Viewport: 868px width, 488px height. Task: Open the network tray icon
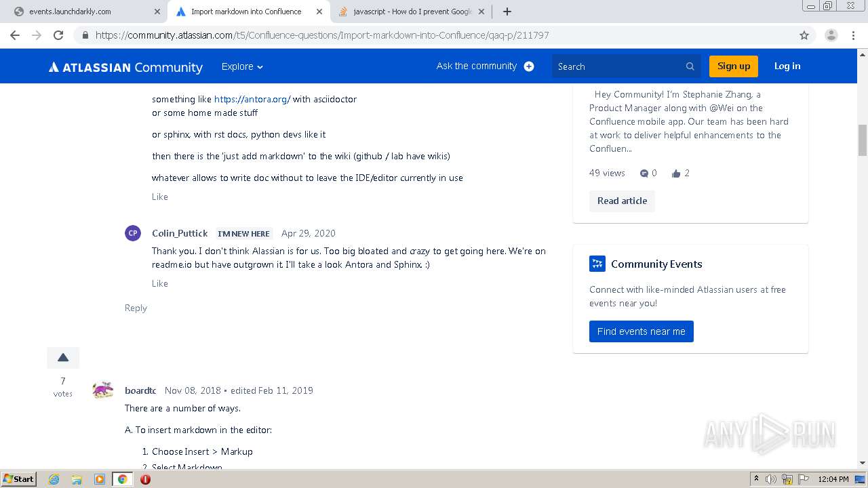(787, 479)
